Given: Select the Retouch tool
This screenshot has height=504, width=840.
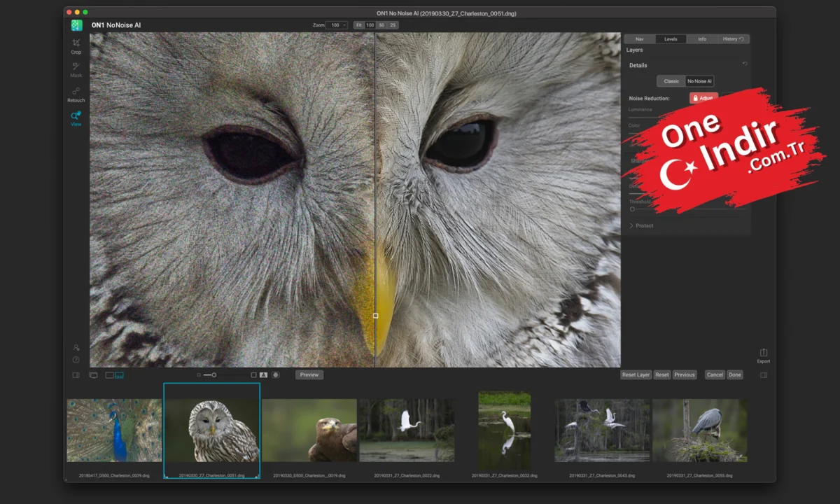Looking at the screenshot, I should click(x=76, y=94).
